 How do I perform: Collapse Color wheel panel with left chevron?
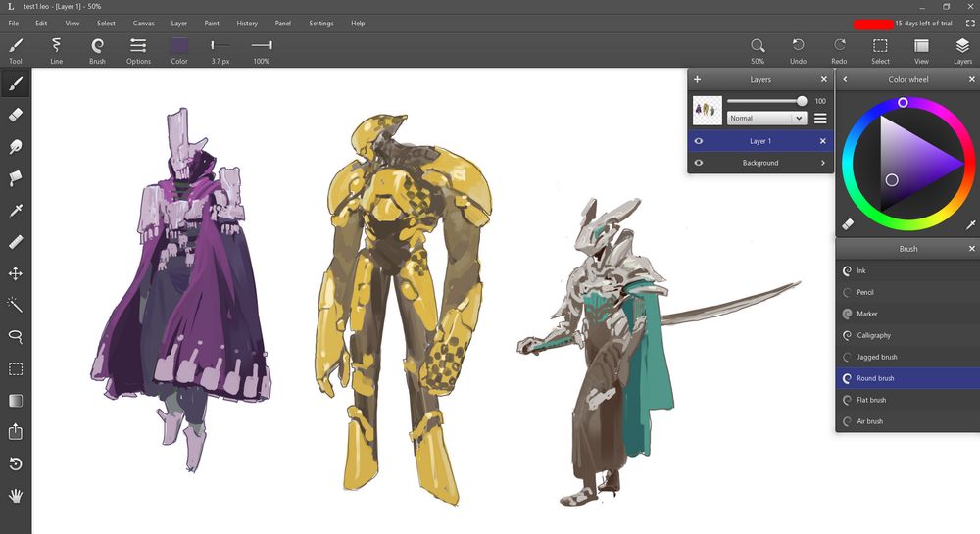(x=845, y=80)
